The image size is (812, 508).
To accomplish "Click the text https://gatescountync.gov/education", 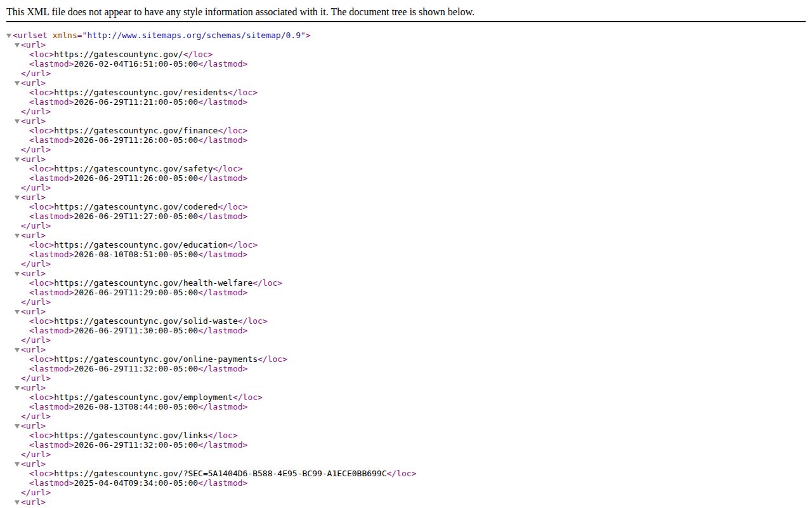I will (x=141, y=245).
